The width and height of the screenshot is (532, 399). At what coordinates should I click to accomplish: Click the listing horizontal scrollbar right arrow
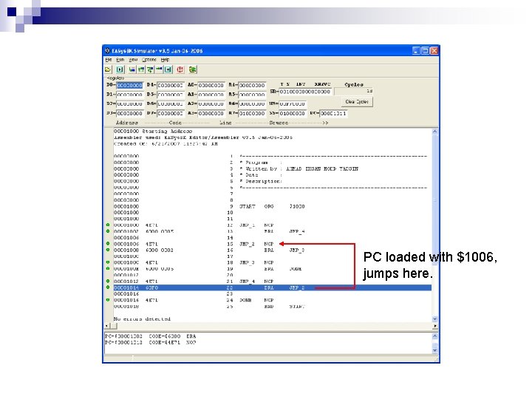435,326
